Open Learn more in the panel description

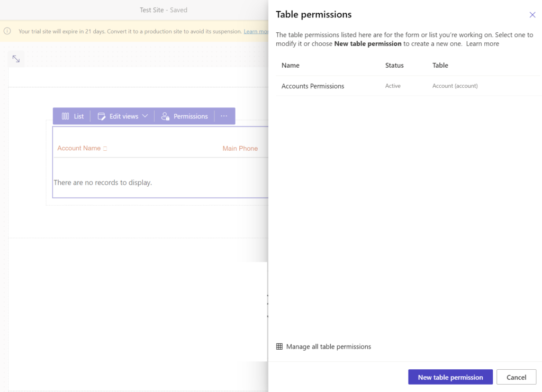coord(482,44)
